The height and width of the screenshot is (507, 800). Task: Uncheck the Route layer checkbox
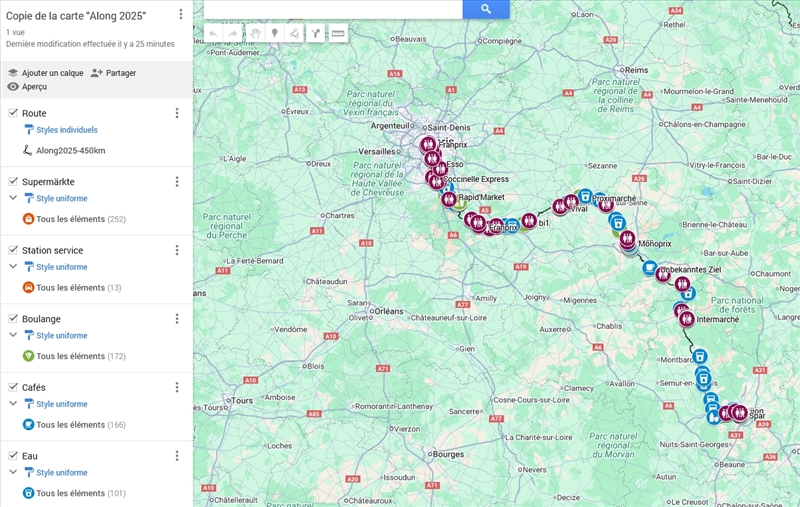coord(13,113)
